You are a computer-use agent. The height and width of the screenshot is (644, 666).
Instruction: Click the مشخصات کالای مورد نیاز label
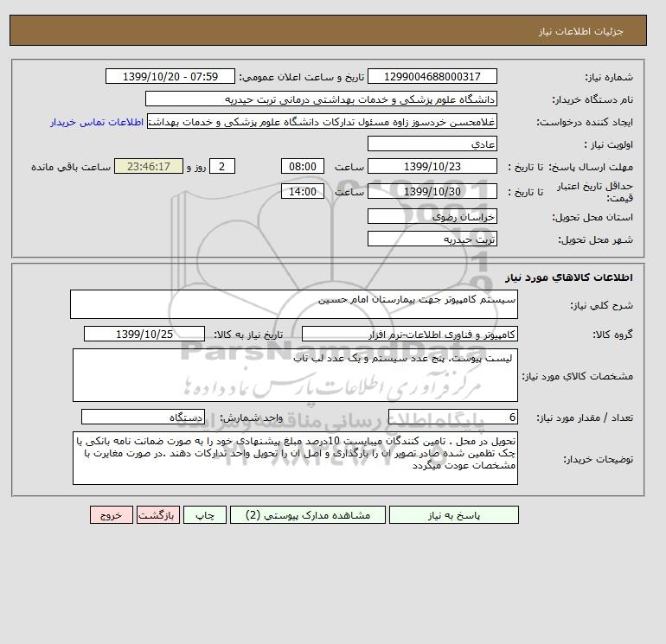click(x=577, y=376)
